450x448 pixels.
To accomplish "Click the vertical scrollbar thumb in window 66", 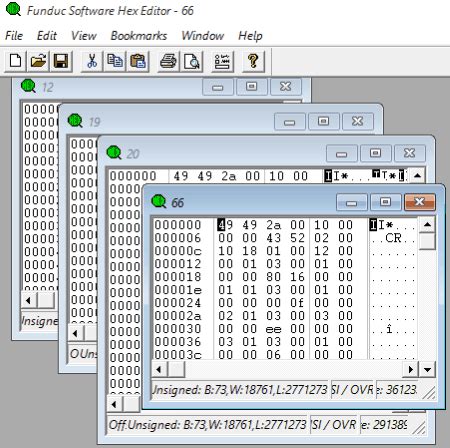I will click(427, 241).
